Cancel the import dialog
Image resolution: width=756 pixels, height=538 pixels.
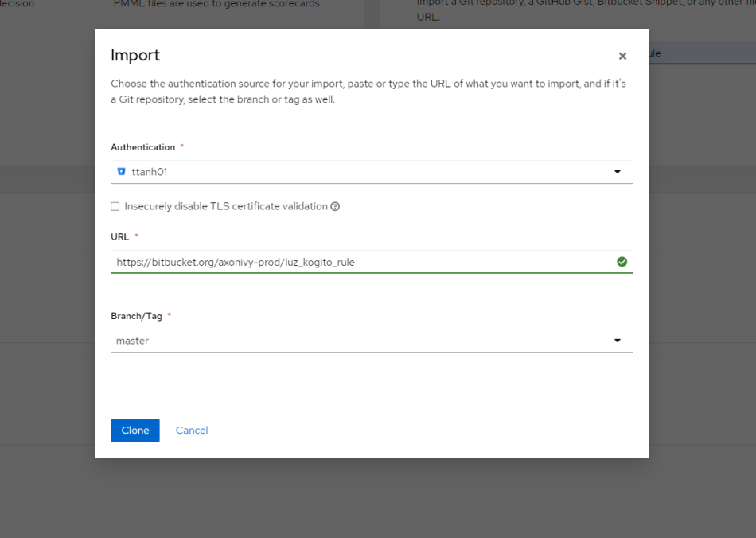point(192,430)
